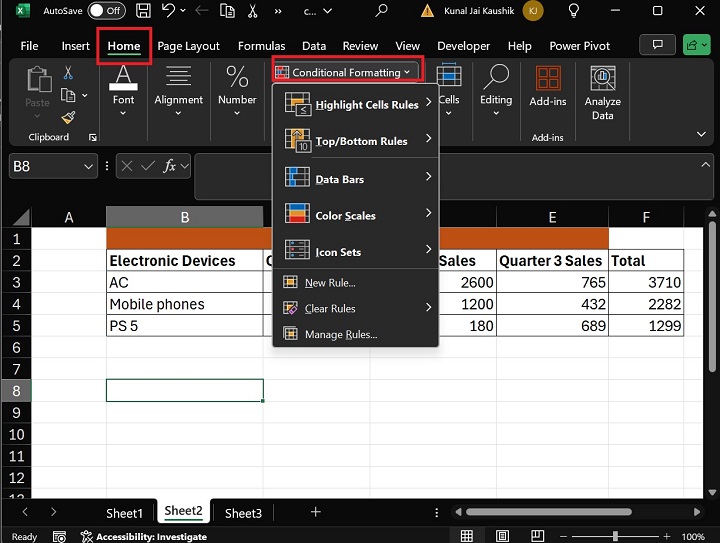Screen dimensions: 720x543
Task: Open the Conditional Formatting dropdown
Action: (347, 72)
